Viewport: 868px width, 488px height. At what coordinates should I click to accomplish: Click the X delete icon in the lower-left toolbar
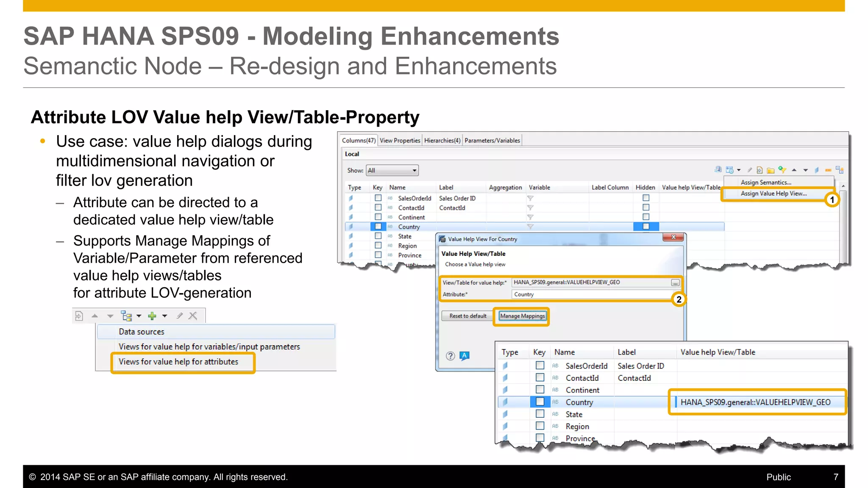pyautogui.click(x=193, y=316)
